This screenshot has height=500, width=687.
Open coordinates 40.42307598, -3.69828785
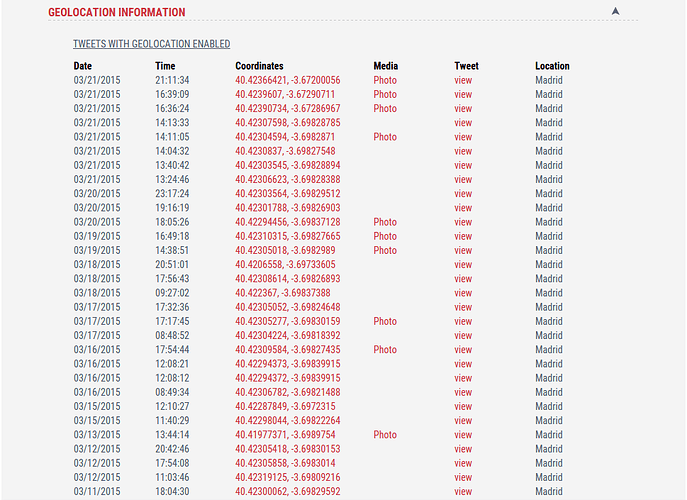287,123
